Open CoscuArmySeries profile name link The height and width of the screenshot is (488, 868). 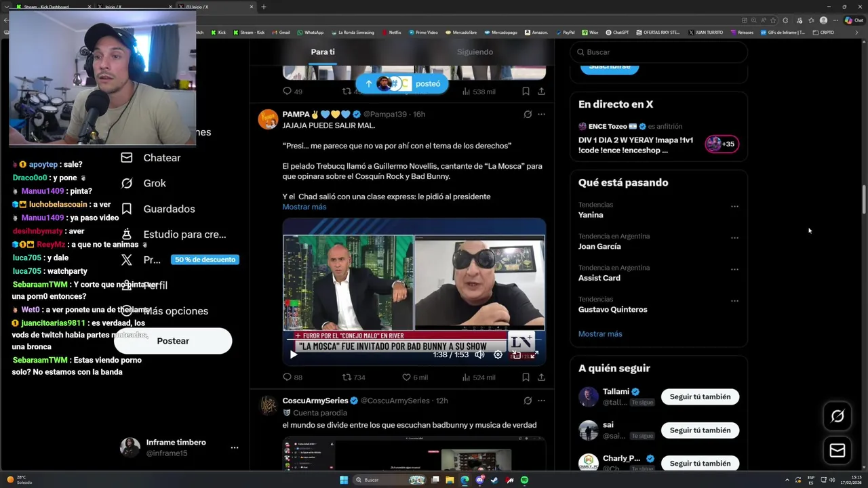[x=315, y=401]
